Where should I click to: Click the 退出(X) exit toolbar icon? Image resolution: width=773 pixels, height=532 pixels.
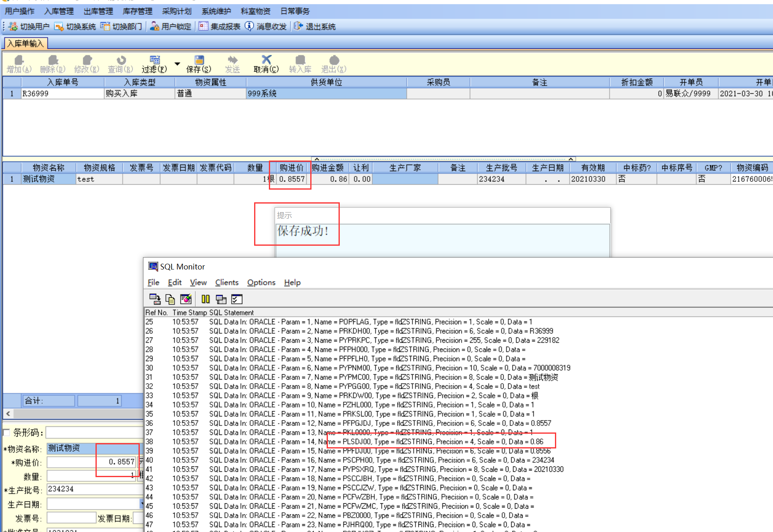tap(334, 60)
